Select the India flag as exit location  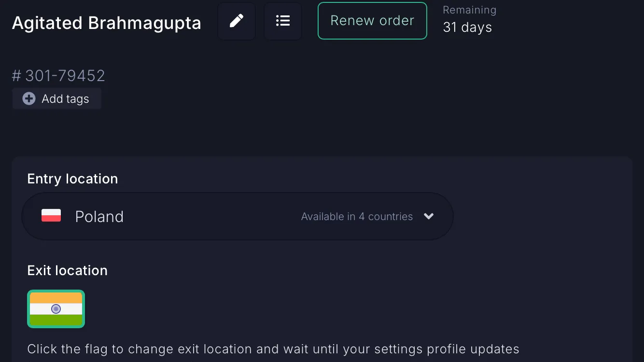(x=56, y=309)
